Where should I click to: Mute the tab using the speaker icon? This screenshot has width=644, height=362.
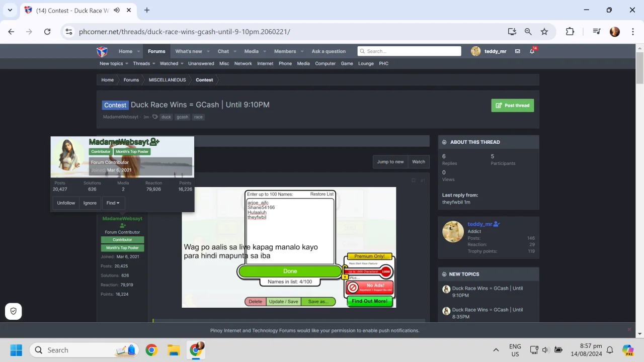(117, 10)
